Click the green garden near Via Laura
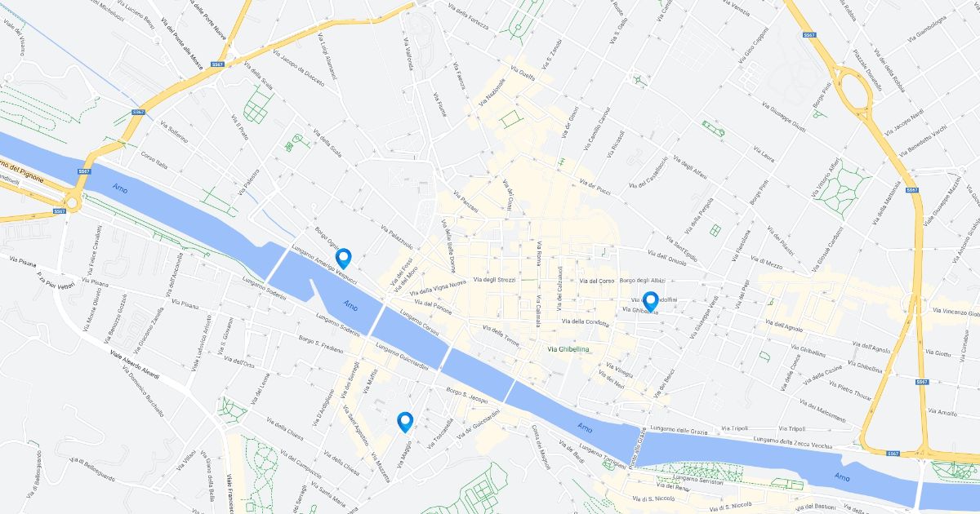980x514 pixels. 712,128
